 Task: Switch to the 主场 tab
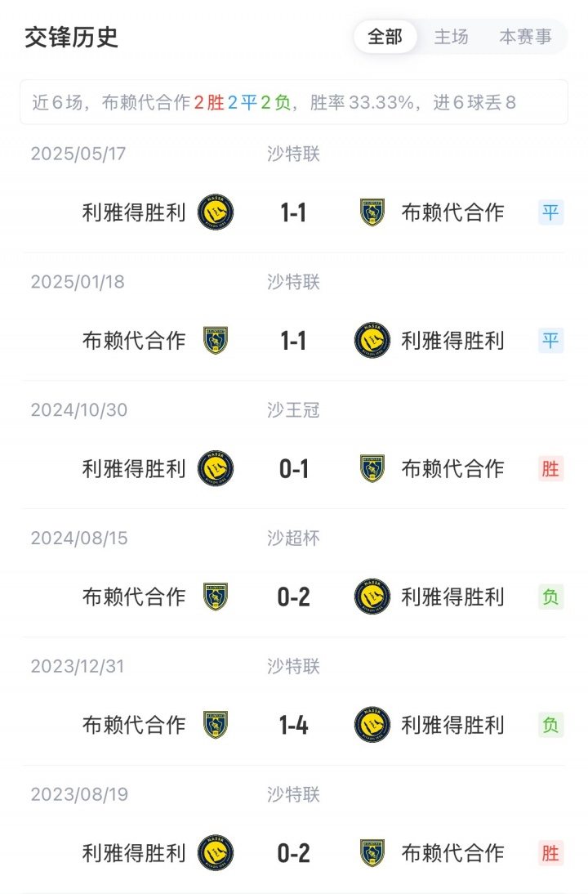(x=451, y=37)
